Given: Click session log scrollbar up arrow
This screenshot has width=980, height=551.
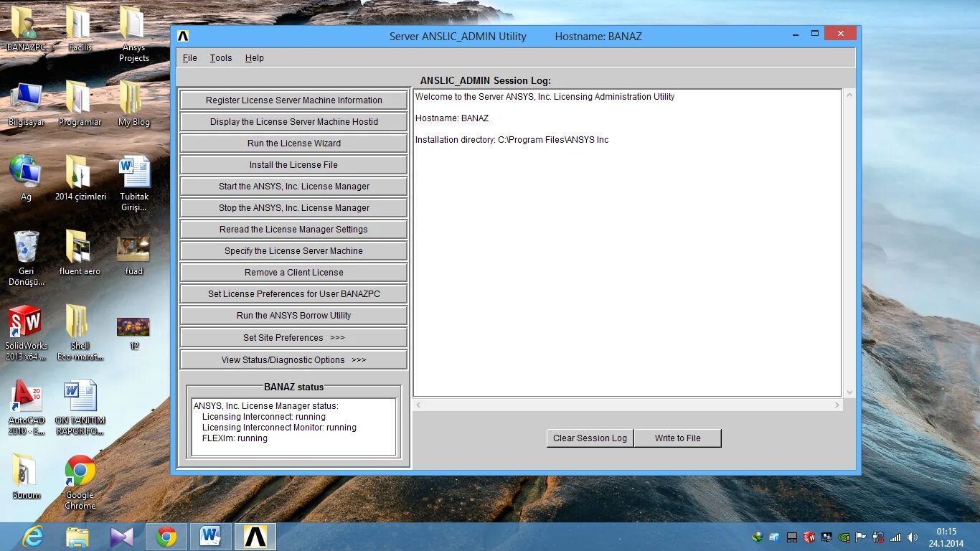Looking at the screenshot, I should tap(850, 95).
